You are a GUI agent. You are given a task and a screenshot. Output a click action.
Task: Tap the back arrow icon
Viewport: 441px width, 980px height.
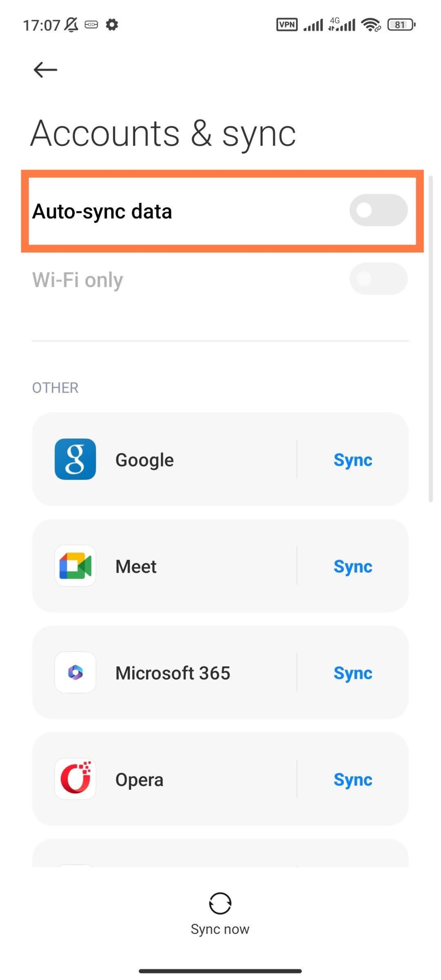45,70
